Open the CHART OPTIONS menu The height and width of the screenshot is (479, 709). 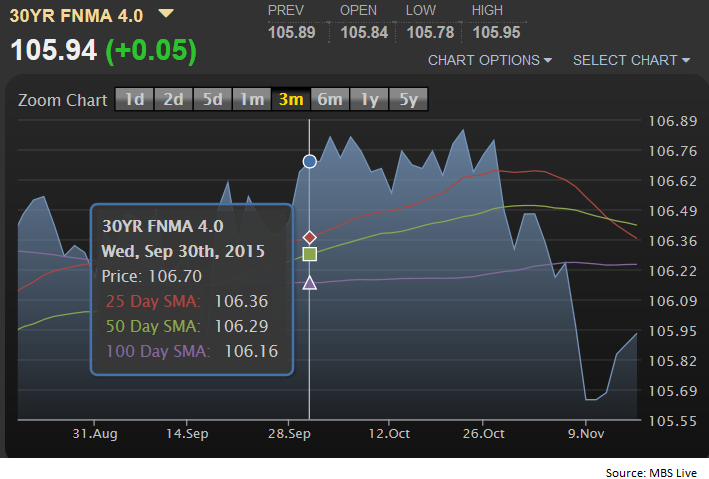click(x=490, y=60)
